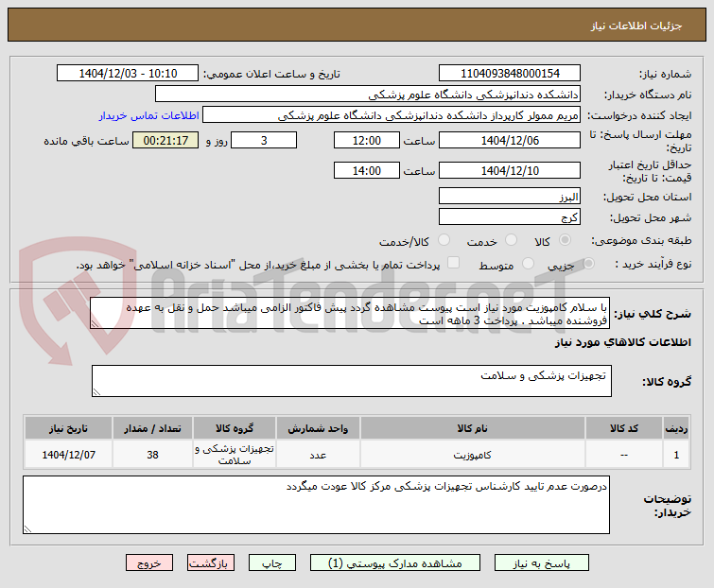Click the row number 1 cell
Viewport: 714px width, 588px height.
(676, 454)
